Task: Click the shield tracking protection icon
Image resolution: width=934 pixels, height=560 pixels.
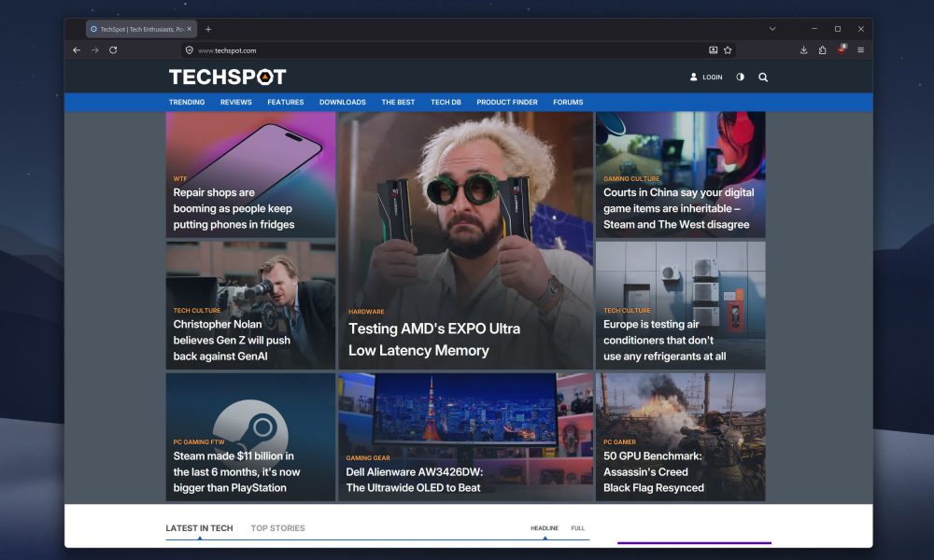Action: [190, 50]
